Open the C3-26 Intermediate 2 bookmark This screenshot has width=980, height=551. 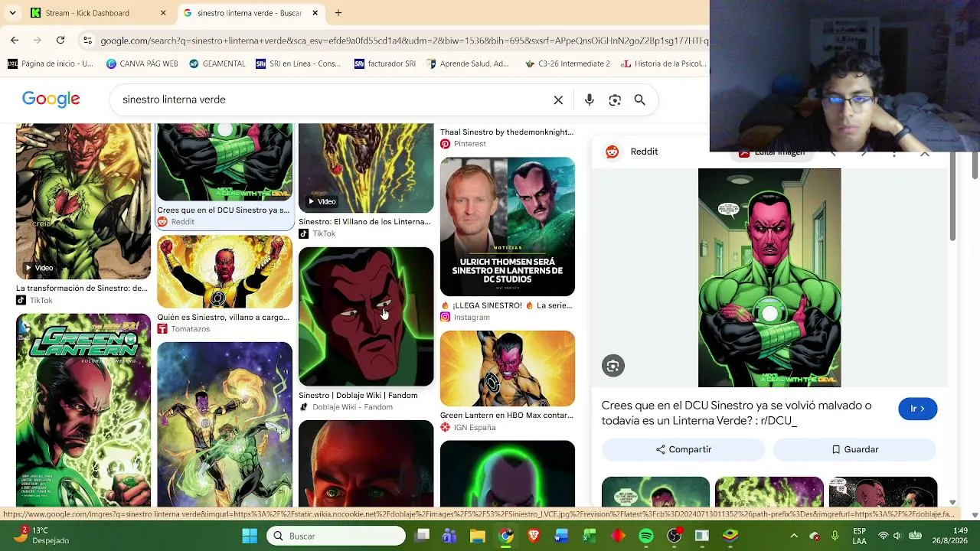567,64
